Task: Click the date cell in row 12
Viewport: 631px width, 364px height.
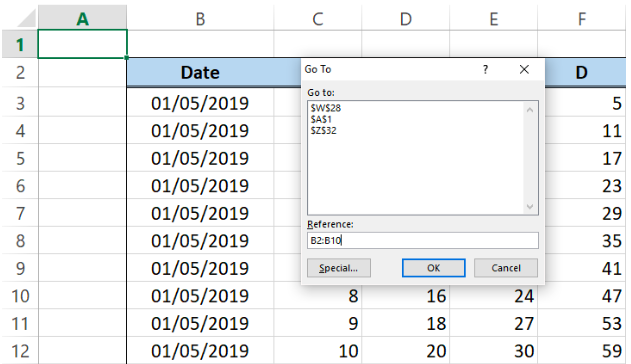Action: [200, 351]
